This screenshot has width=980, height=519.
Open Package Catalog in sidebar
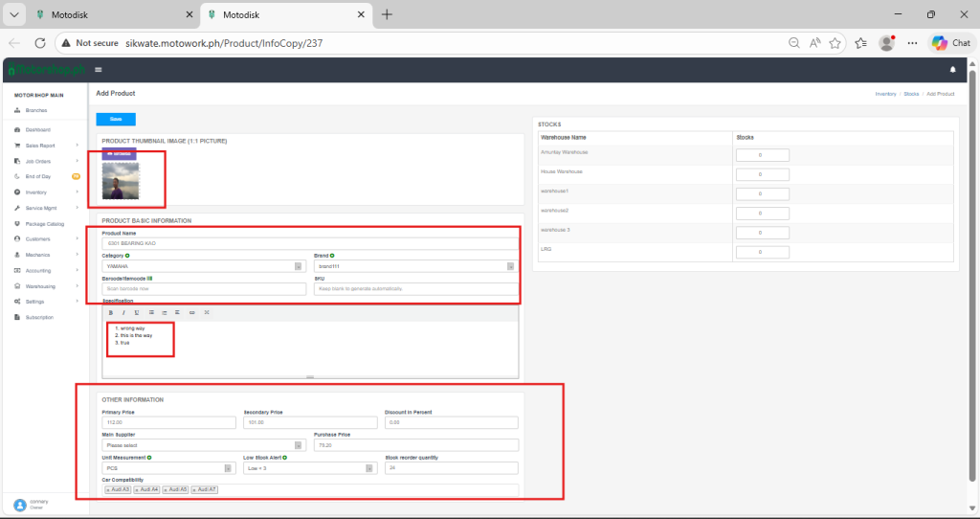(44, 223)
